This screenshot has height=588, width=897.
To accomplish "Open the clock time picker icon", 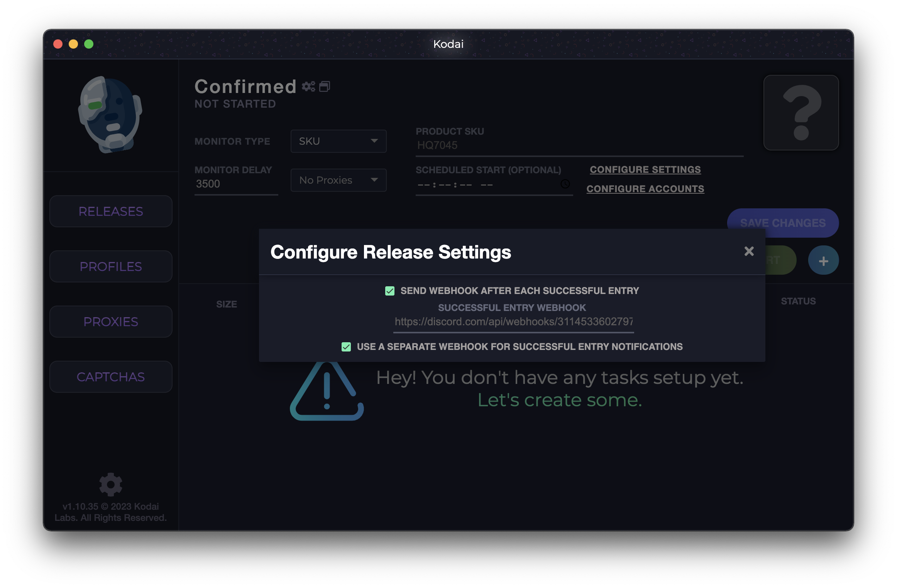I will point(565,184).
